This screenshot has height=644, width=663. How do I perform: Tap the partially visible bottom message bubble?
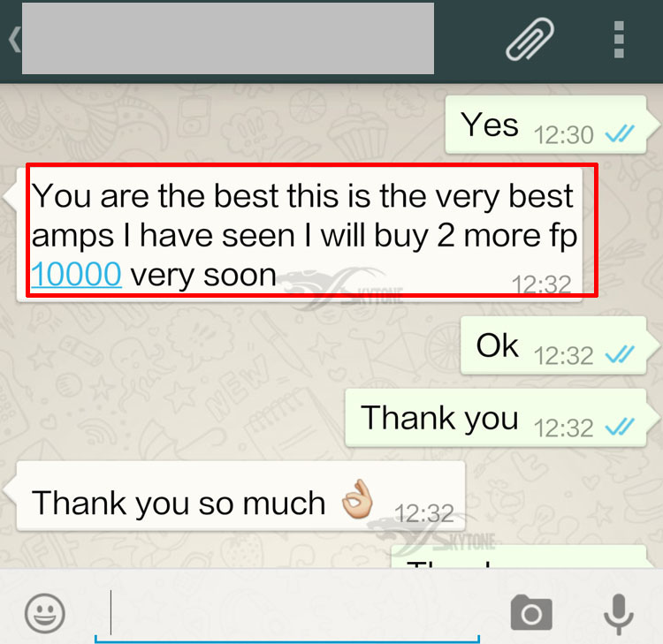519,557
